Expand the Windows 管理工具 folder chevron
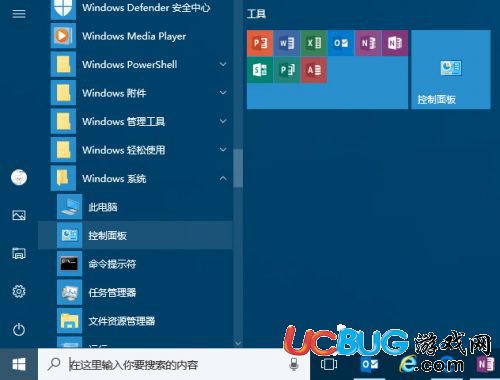This screenshot has height=380, width=500. (x=223, y=121)
